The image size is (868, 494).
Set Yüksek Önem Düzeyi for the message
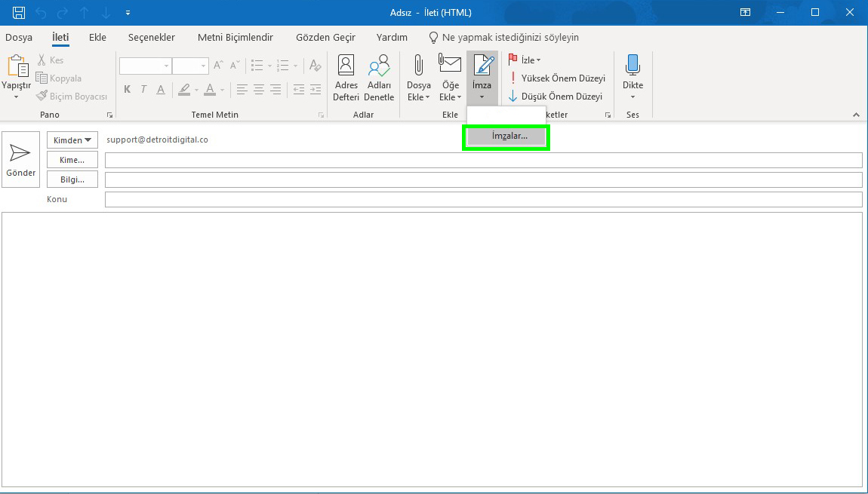[x=560, y=78]
